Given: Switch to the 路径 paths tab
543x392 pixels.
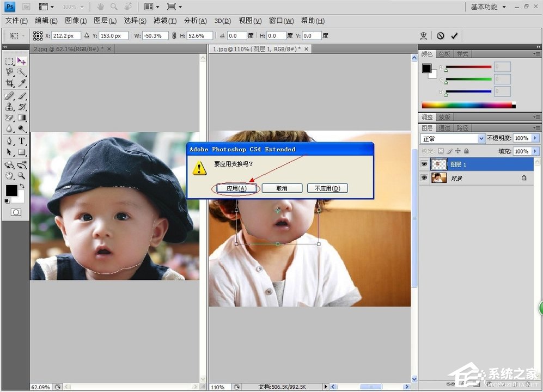Looking at the screenshot, I should pyautogui.click(x=462, y=128).
